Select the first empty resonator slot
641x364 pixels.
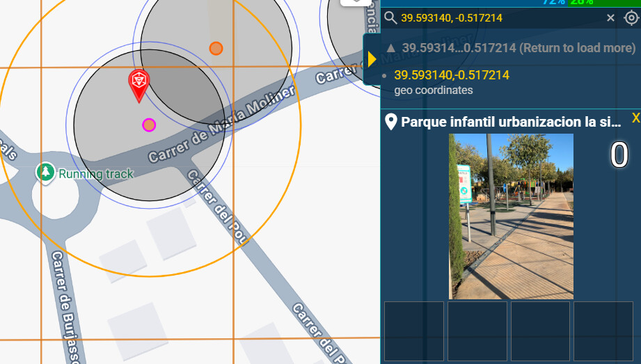click(x=414, y=331)
